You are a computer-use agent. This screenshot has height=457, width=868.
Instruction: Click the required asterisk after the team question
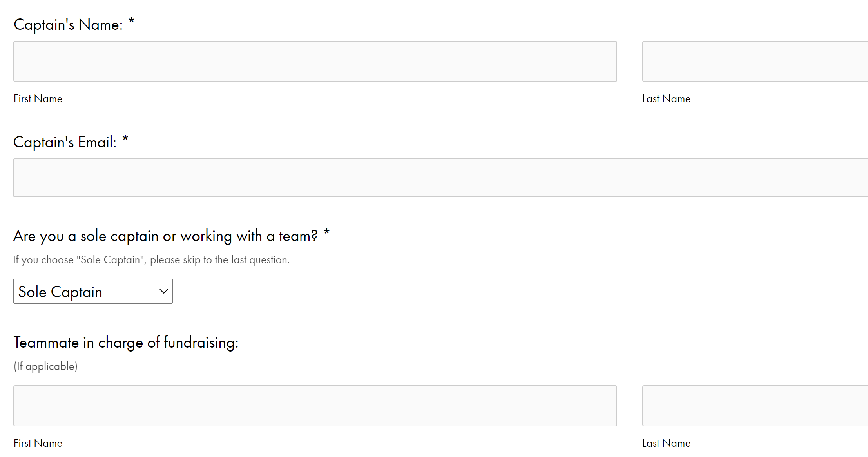click(x=326, y=233)
